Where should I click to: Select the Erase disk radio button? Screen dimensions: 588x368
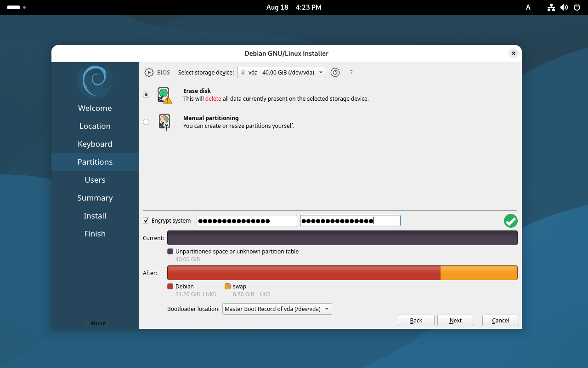coord(146,95)
